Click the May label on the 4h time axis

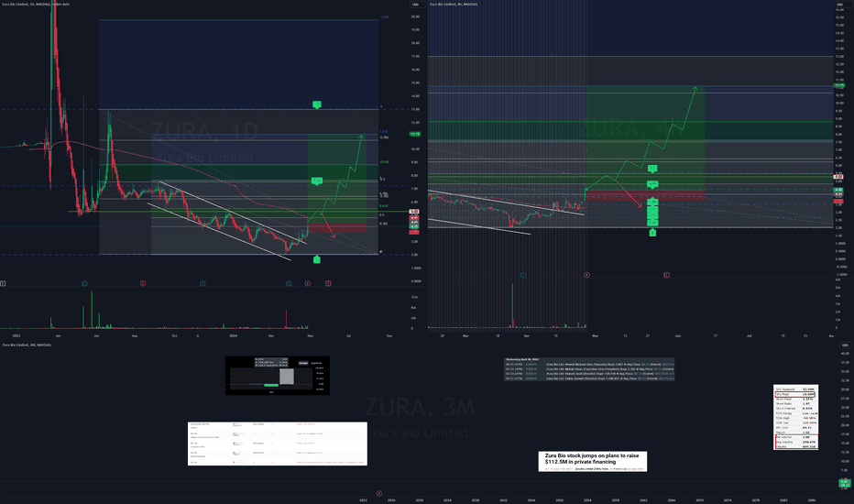coord(596,335)
